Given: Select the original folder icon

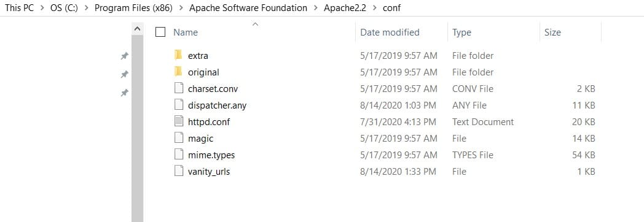Looking at the screenshot, I should [x=178, y=72].
